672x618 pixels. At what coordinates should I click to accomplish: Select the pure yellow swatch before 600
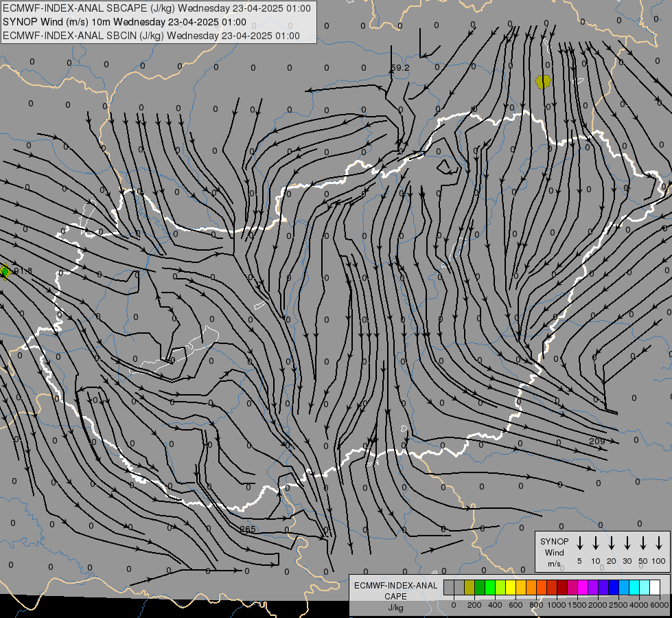(511, 587)
